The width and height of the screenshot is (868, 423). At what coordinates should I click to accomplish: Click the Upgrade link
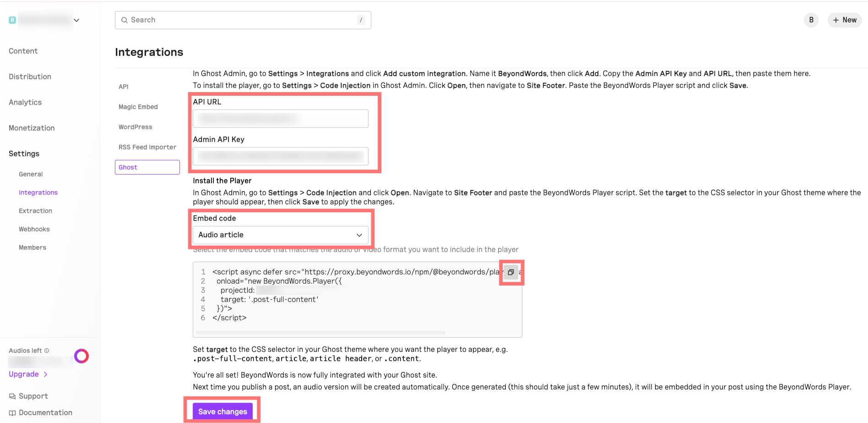(24, 374)
